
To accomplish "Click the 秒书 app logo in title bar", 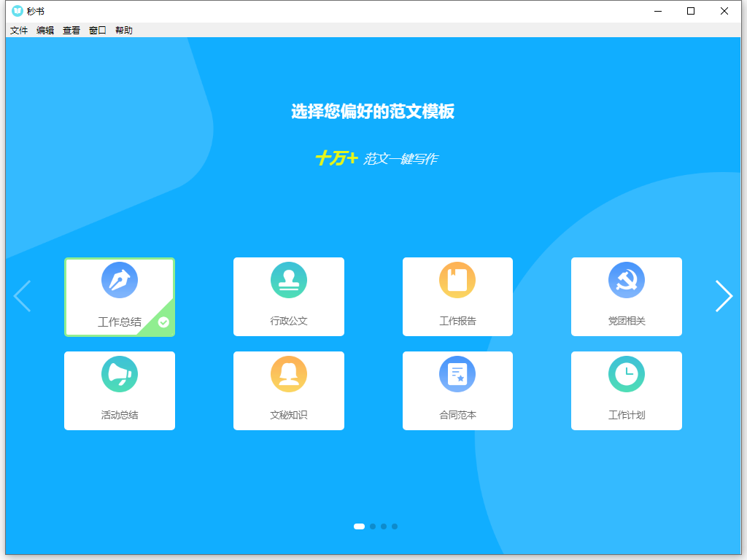I will (x=18, y=11).
